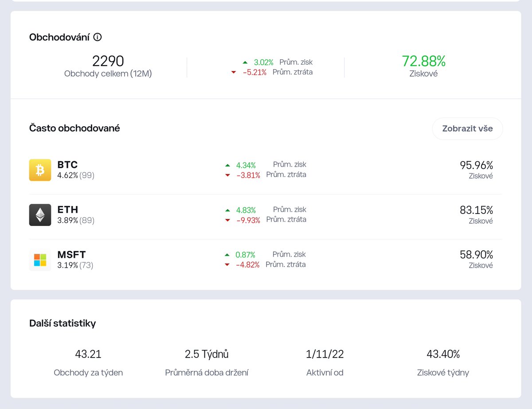Click the Ethereum logo icon

point(40,215)
